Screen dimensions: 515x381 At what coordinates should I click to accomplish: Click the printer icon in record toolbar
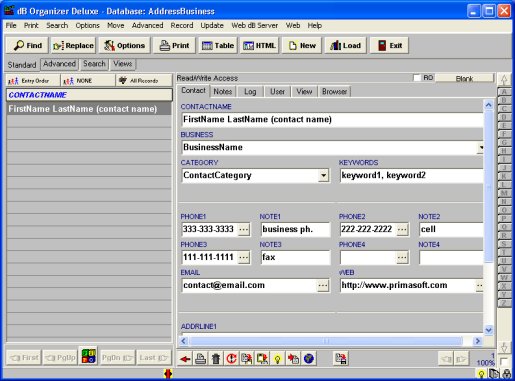point(200,359)
